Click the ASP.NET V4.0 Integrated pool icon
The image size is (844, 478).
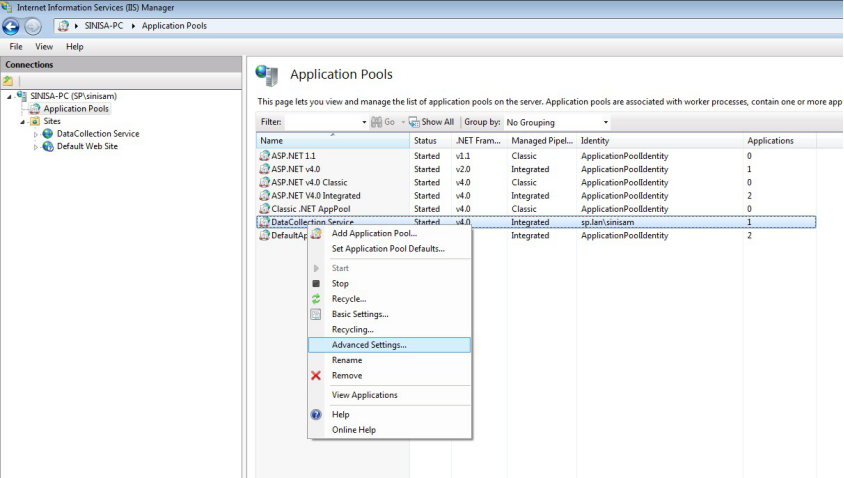[x=264, y=195]
